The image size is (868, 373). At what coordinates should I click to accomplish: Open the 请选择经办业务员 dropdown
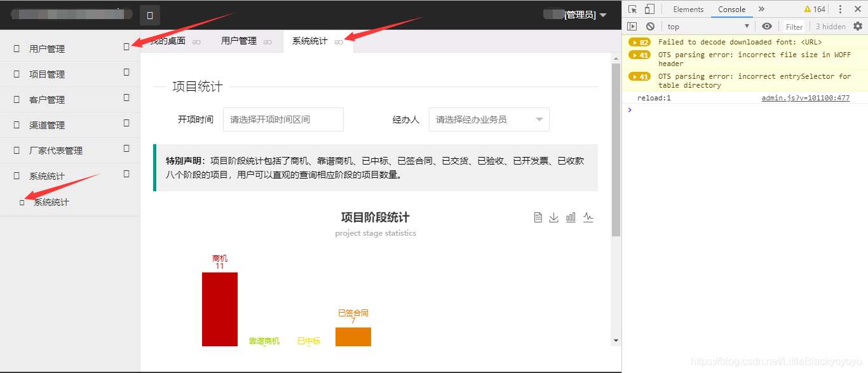tap(489, 119)
